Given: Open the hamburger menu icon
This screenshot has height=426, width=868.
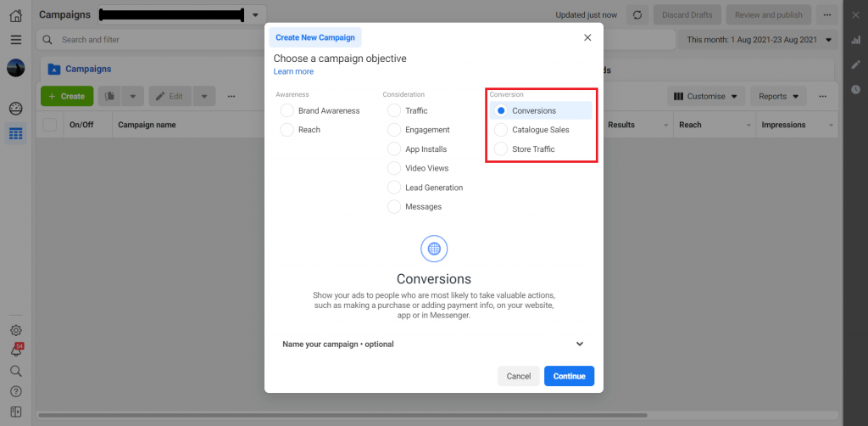Looking at the screenshot, I should pyautogui.click(x=16, y=40).
